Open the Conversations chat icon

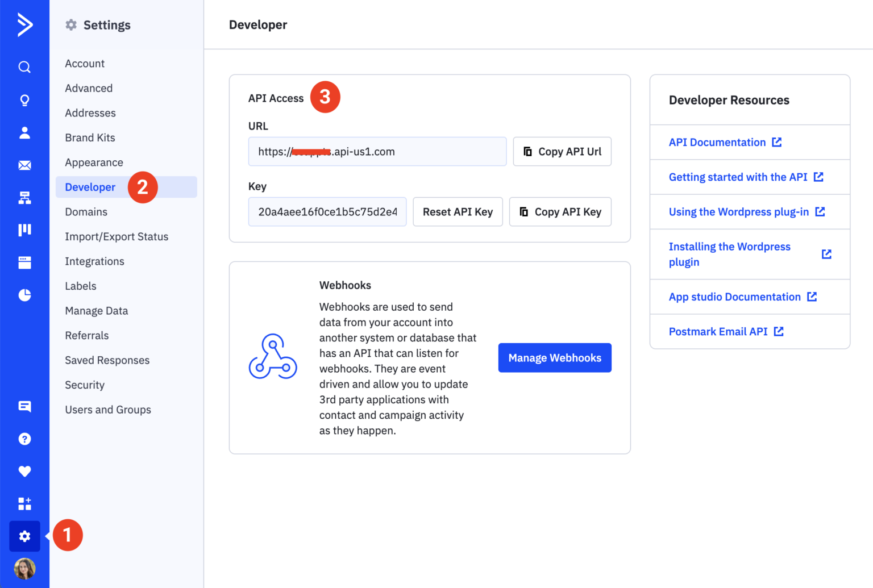(x=24, y=406)
